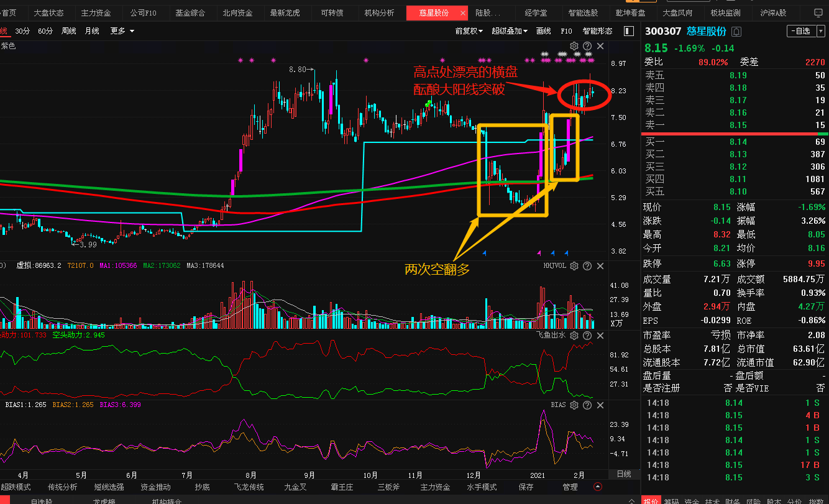Viewport: 829px width, 504px height.
Task: Click 跌停 price 6.63 value
Action: click(722, 263)
